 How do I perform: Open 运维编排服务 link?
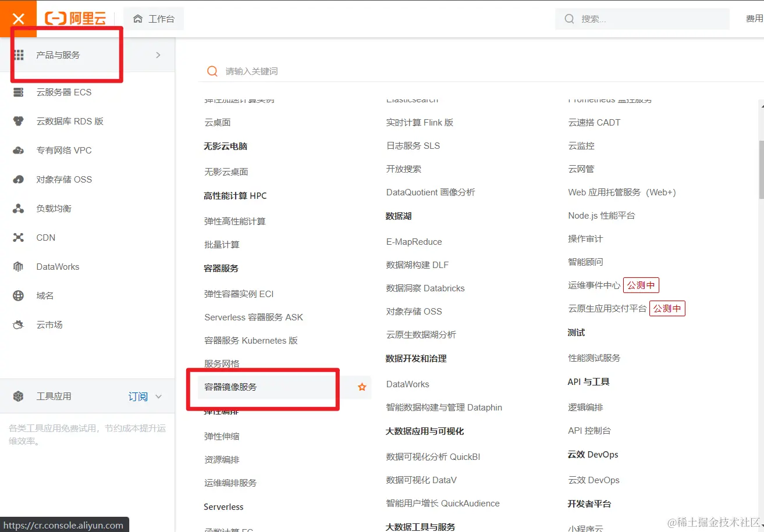[x=230, y=483]
